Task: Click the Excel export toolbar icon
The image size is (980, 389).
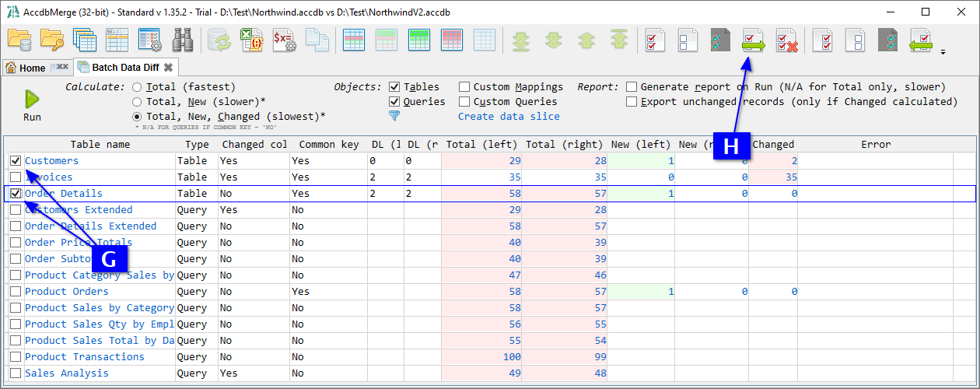Action: [250, 40]
